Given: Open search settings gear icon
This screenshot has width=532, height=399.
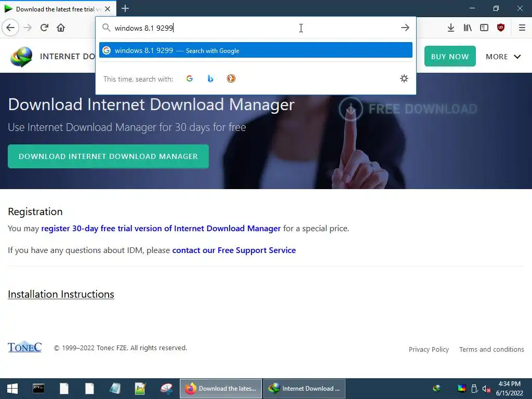Looking at the screenshot, I should pos(404,79).
